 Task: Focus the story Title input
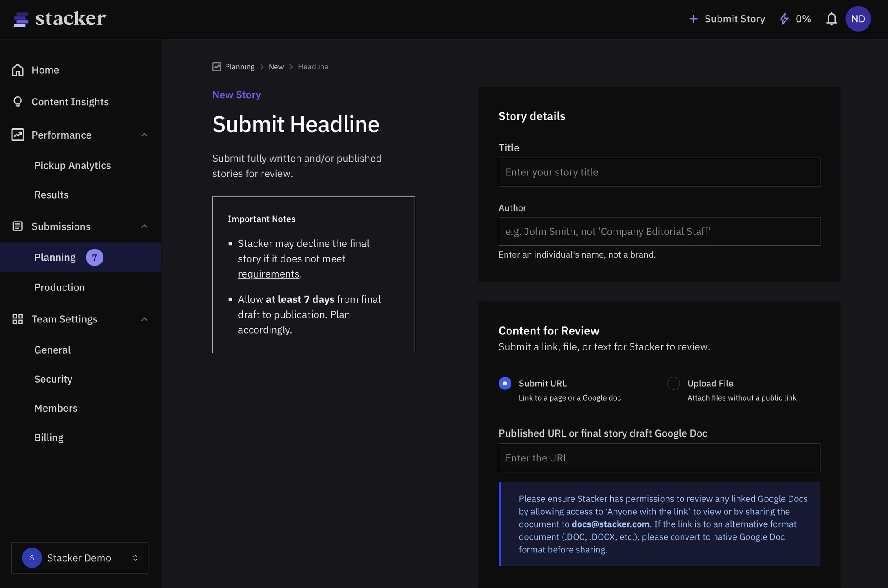click(x=659, y=172)
